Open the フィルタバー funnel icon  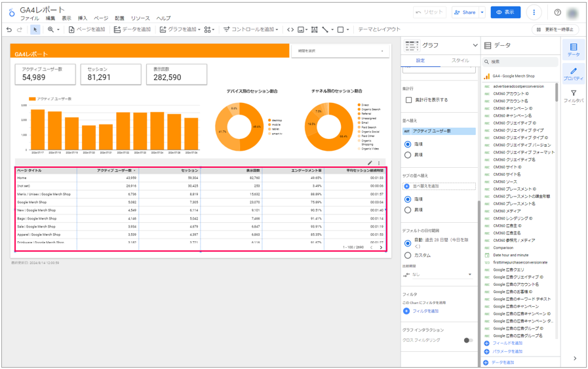[x=574, y=96]
